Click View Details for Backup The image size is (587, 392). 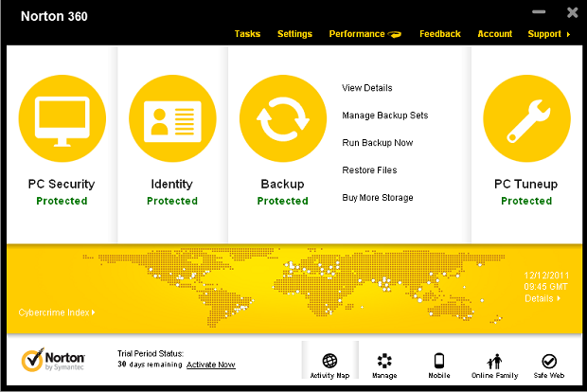click(x=367, y=88)
